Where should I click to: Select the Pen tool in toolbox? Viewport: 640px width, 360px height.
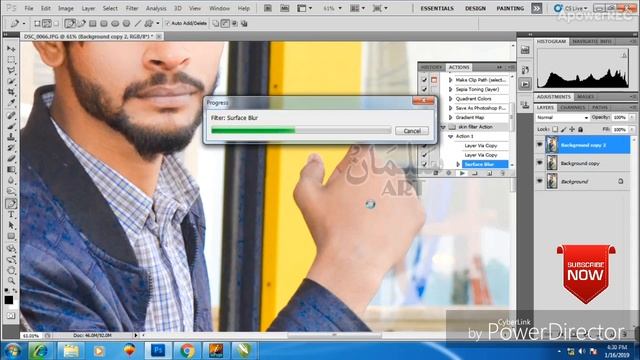pos(11,204)
